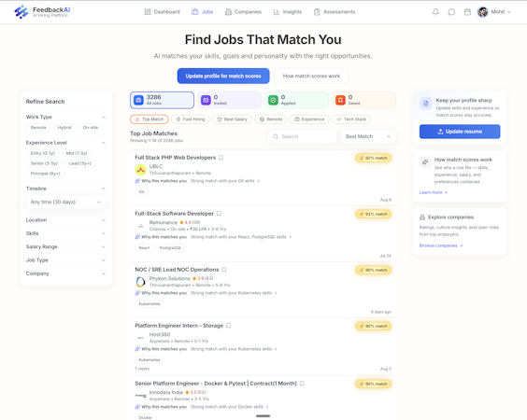This screenshot has width=527, height=420.
Task: Select the Fast Hiring filter tab
Action: click(x=191, y=119)
